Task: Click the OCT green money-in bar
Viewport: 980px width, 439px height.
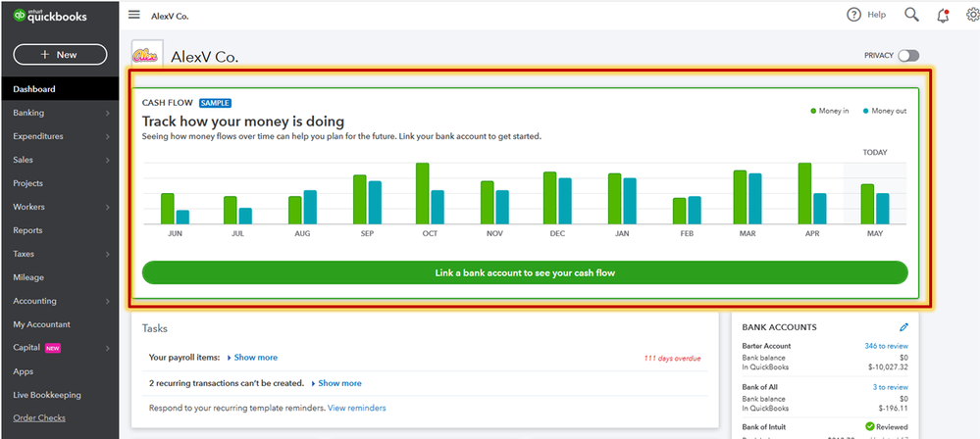Action: tap(423, 194)
